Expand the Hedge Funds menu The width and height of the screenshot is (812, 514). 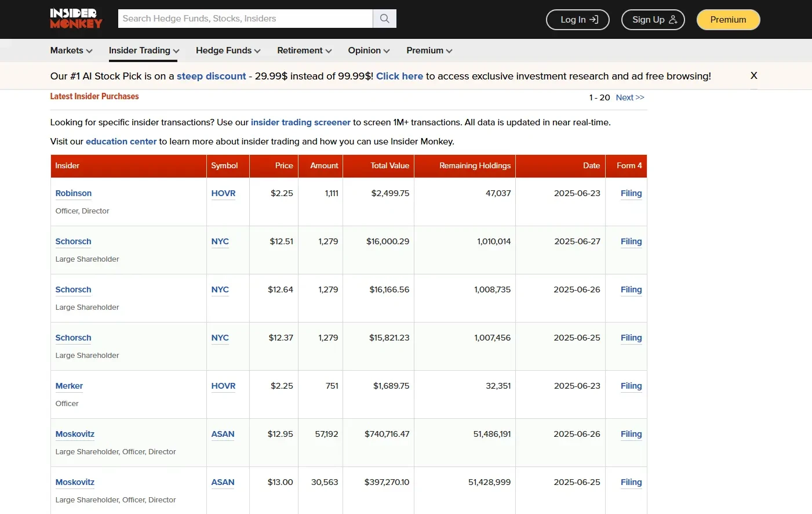[228, 50]
